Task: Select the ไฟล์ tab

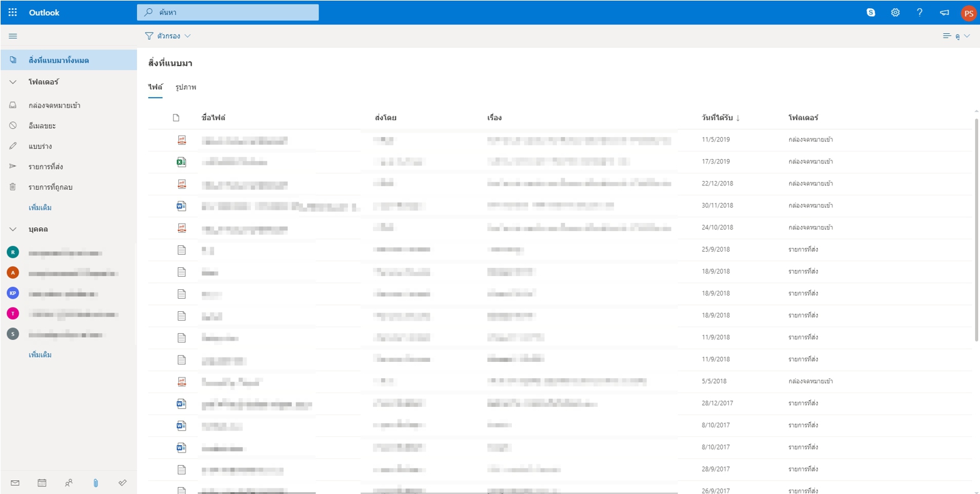Action: 155,87
